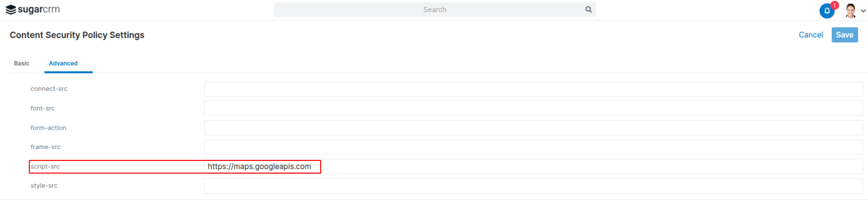Focus the style-src input field
Screen dimensions: 868x200
pos(533,186)
